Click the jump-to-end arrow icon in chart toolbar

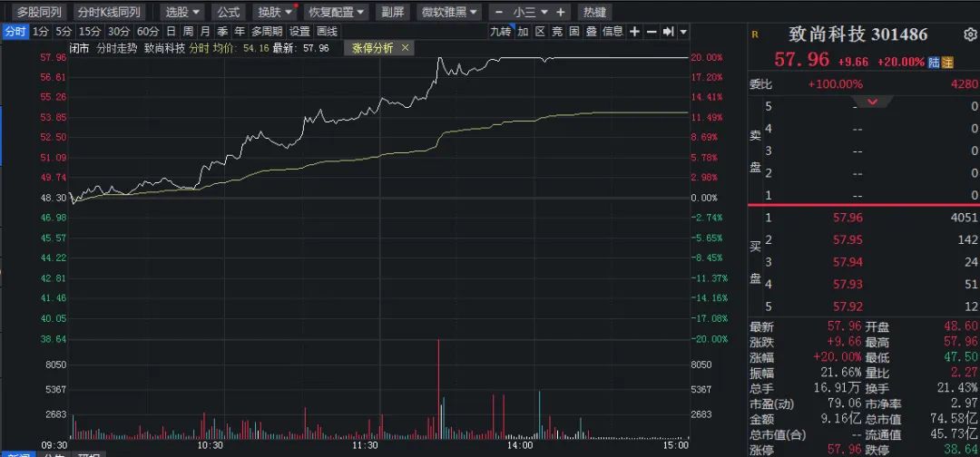[x=668, y=32]
